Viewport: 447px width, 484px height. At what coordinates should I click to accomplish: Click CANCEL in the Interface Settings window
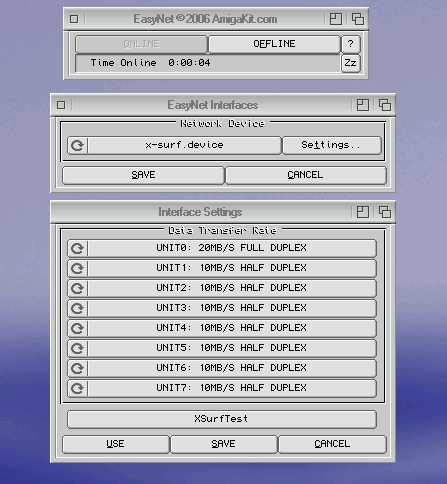click(332, 444)
